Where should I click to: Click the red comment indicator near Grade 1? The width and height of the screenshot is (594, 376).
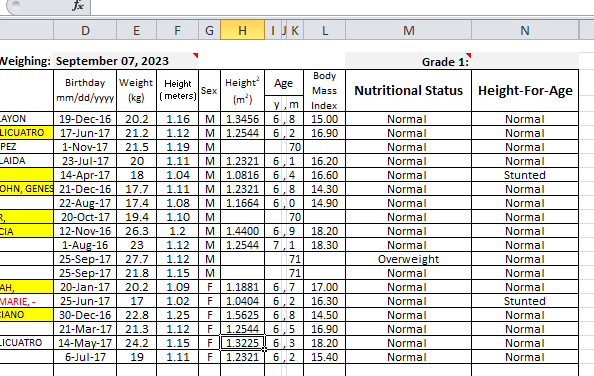click(x=469, y=55)
